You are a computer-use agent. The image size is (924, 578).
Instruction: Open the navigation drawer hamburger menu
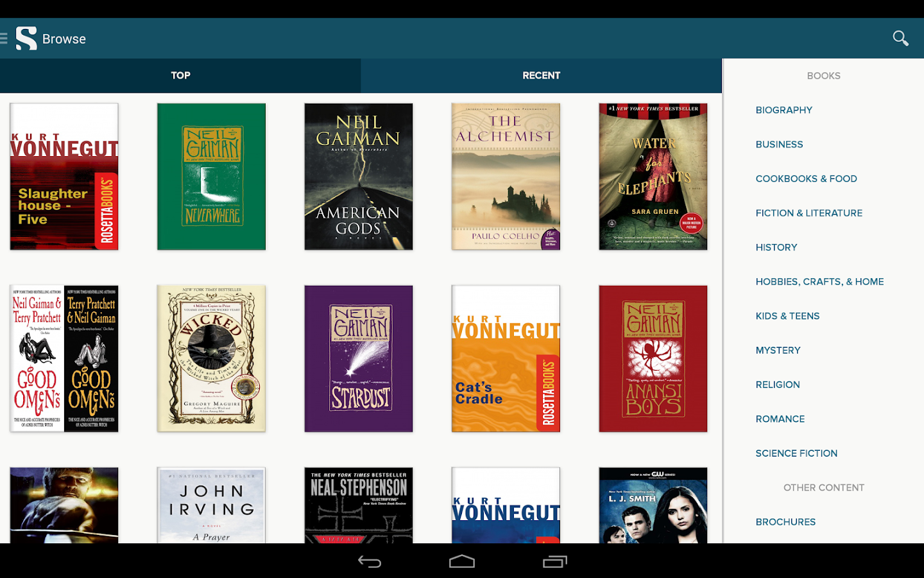[x=4, y=39]
